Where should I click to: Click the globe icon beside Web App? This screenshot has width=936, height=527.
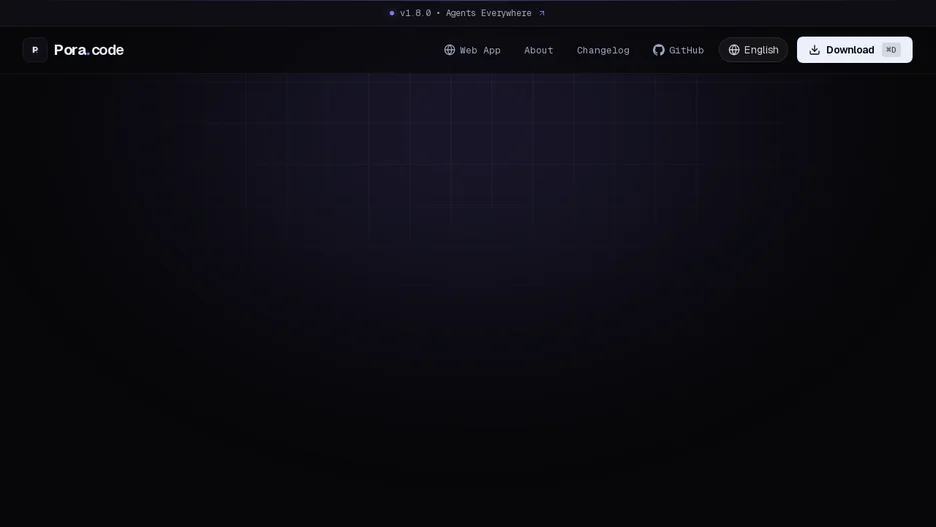tap(449, 50)
